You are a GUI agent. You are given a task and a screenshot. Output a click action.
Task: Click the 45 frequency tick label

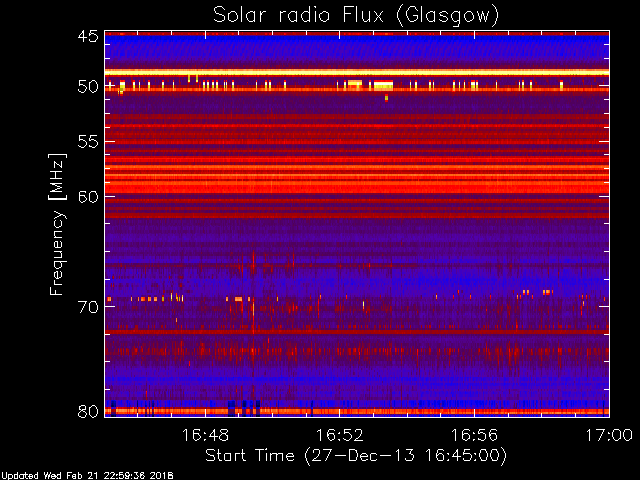[88, 36]
